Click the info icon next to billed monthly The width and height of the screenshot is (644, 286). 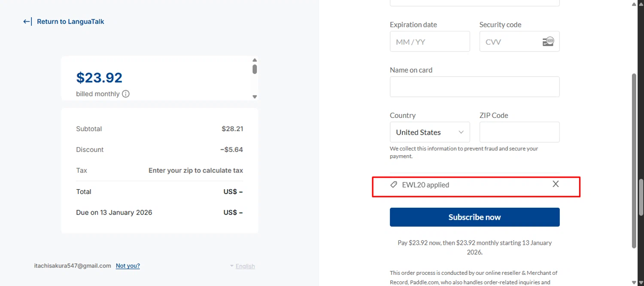coord(126,94)
